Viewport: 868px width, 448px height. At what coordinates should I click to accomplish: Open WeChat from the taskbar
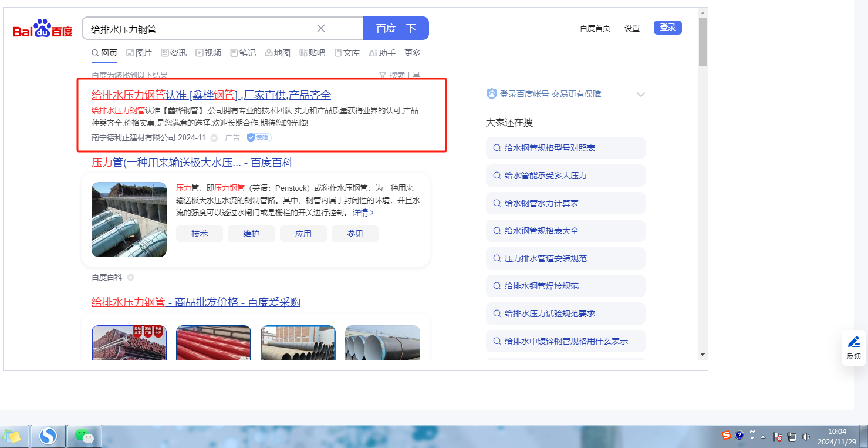point(85,436)
